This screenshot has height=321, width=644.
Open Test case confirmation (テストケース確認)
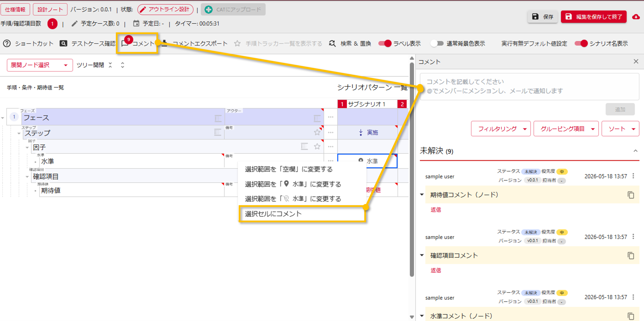pyautogui.click(x=87, y=44)
